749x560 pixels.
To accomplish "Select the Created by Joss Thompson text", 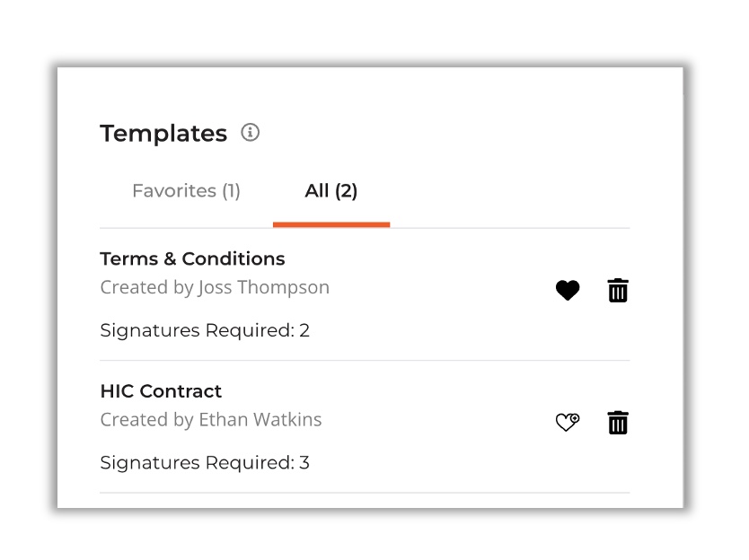I will (215, 287).
